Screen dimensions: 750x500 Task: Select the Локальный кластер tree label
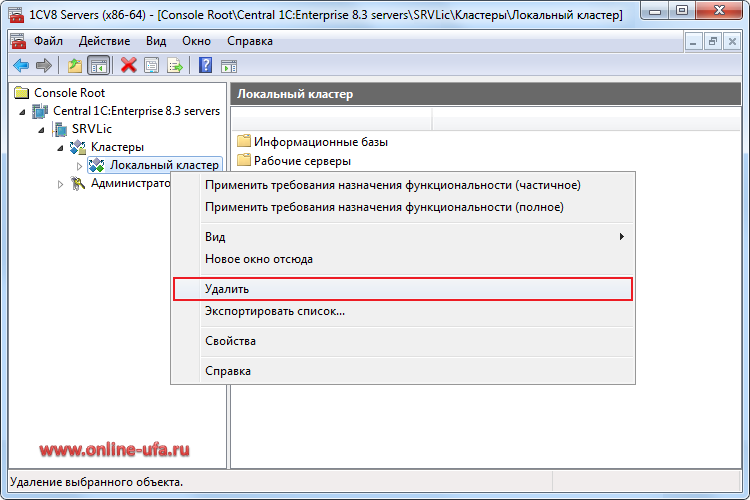tap(164, 165)
